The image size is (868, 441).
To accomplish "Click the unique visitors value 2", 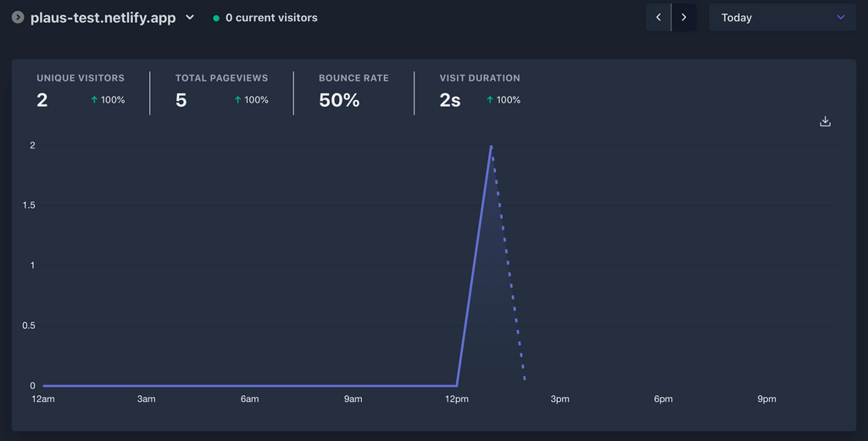I will (42, 100).
